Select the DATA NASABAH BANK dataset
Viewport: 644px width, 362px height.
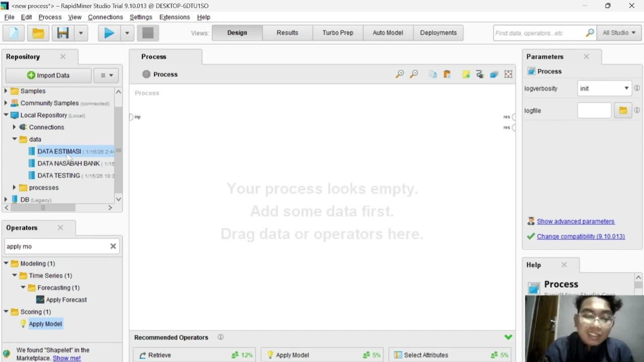point(68,163)
